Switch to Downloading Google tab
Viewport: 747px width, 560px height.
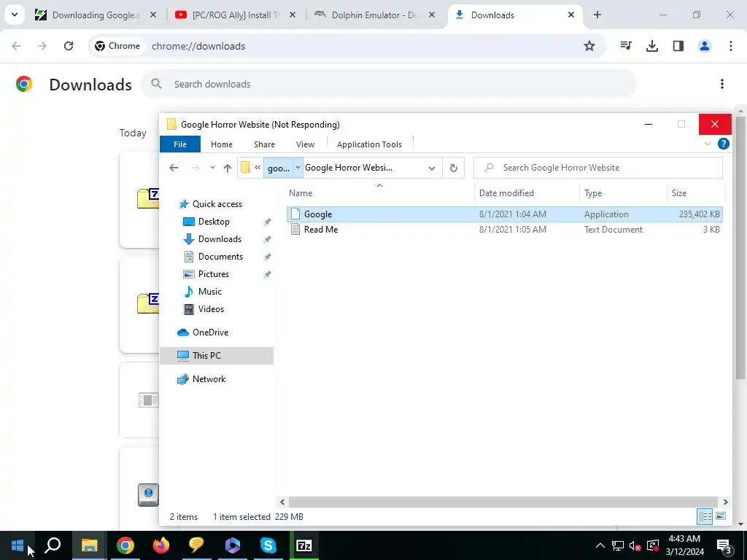click(96, 15)
